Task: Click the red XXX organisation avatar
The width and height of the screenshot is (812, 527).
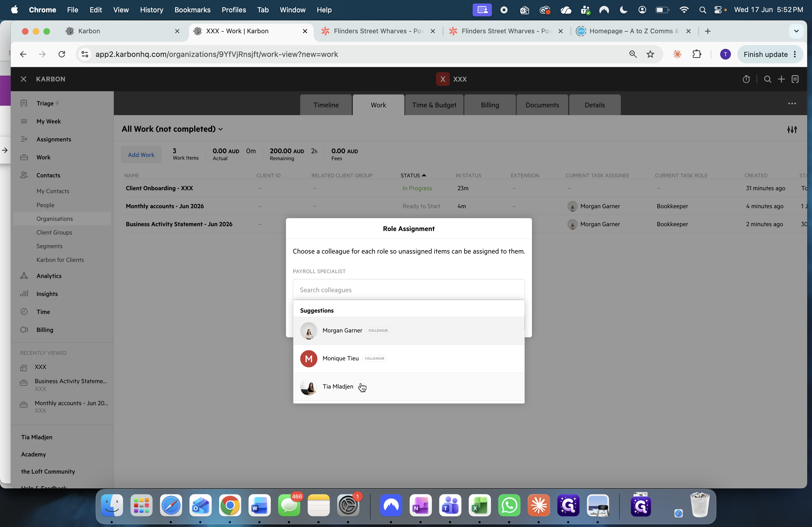Action: click(443, 79)
